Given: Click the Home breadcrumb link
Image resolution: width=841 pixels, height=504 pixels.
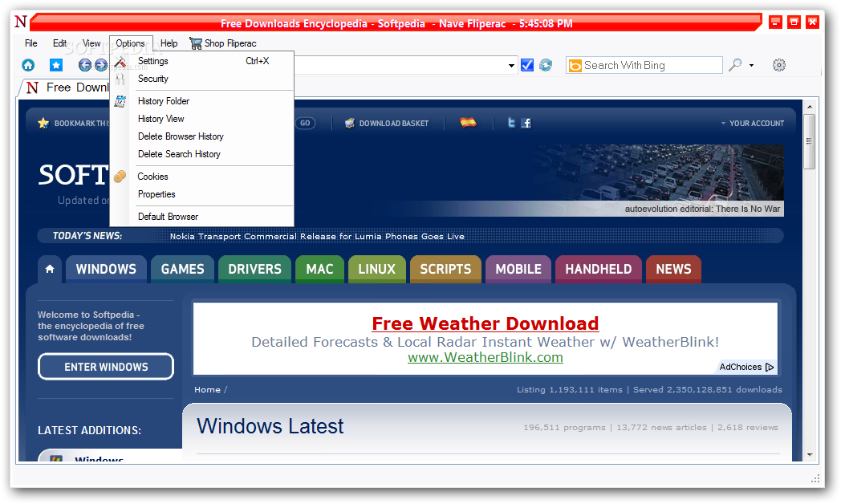Looking at the screenshot, I should click(x=208, y=390).
